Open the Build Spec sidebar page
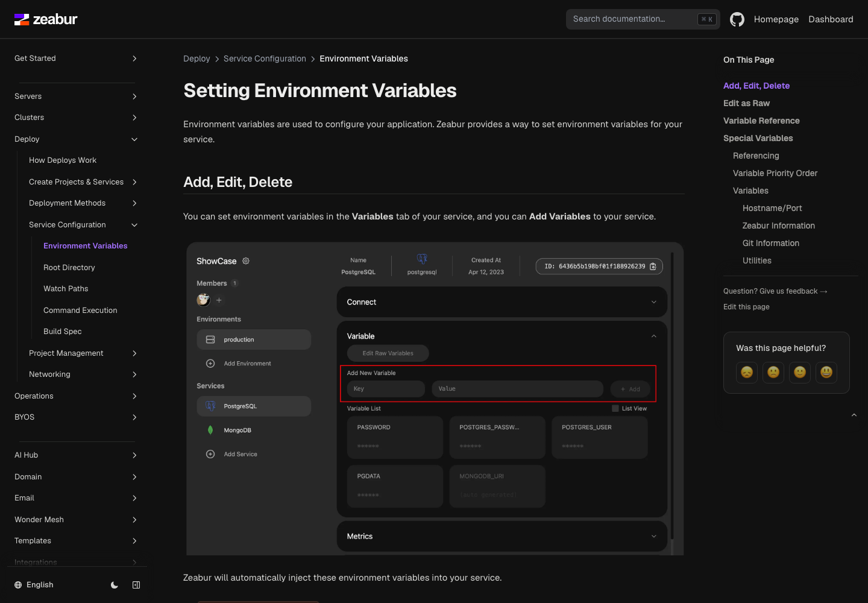The image size is (868, 603). coord(90,332)
